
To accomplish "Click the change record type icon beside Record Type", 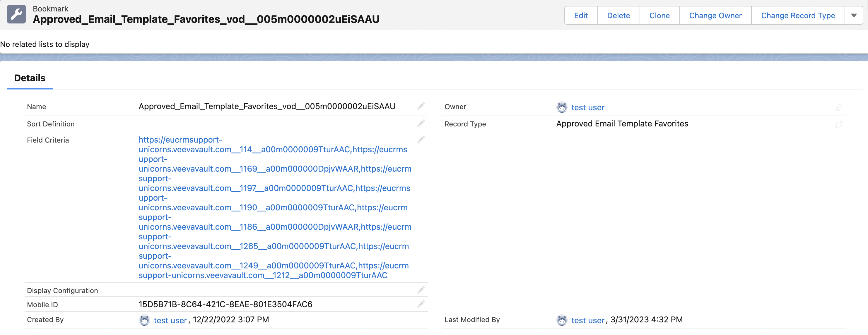I will click(x=838, y=124).
